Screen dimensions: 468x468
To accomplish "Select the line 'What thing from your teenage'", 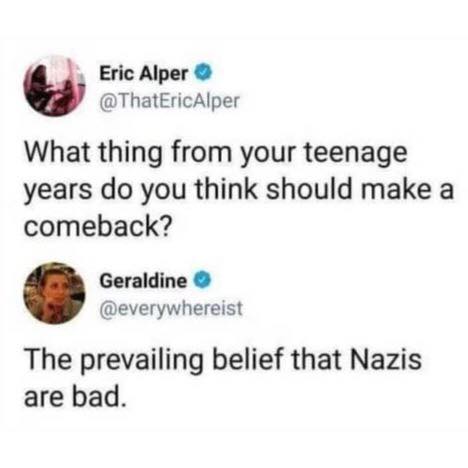I will pos(216,154).
